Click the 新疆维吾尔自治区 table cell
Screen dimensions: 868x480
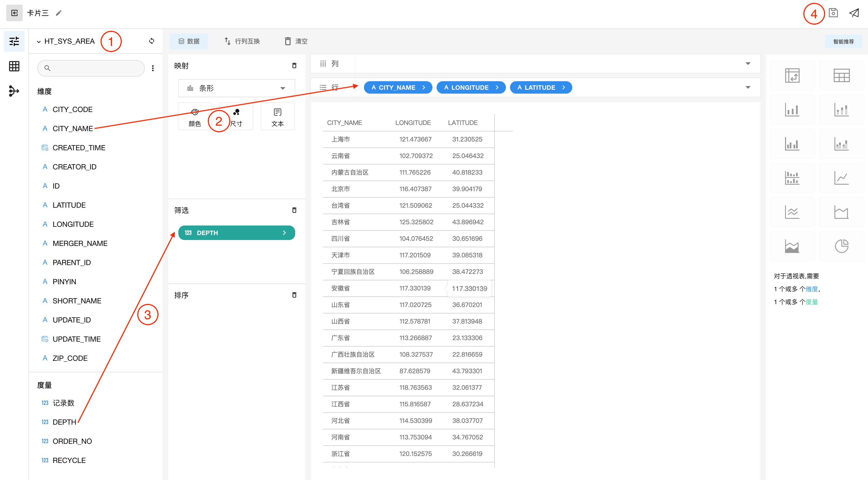[x=356, y=371]
